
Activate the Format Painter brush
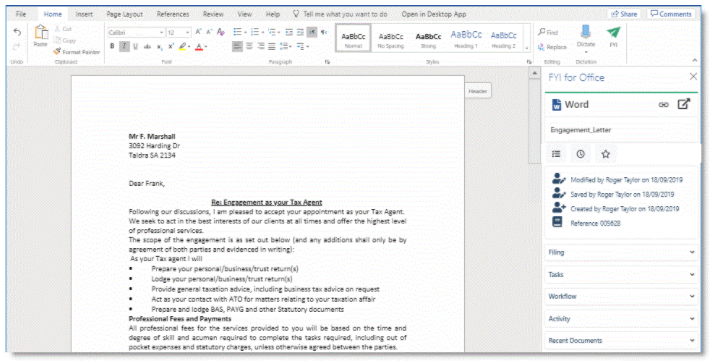click(x=57, y=52)
